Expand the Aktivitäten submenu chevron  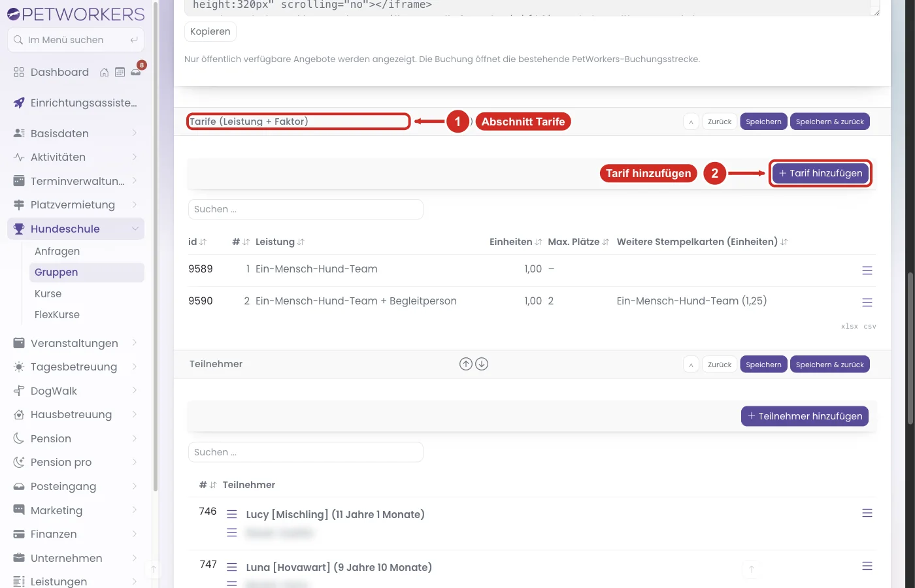135,157
